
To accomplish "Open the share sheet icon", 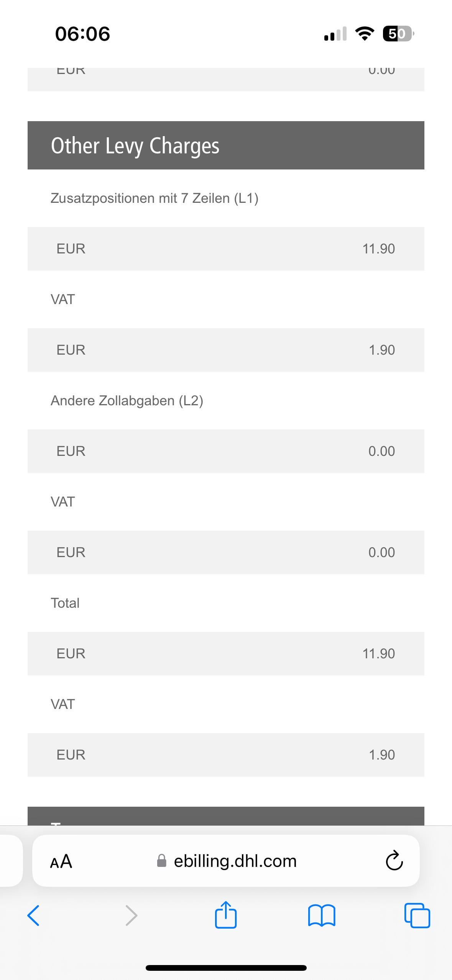I will [x=226, y=914].
